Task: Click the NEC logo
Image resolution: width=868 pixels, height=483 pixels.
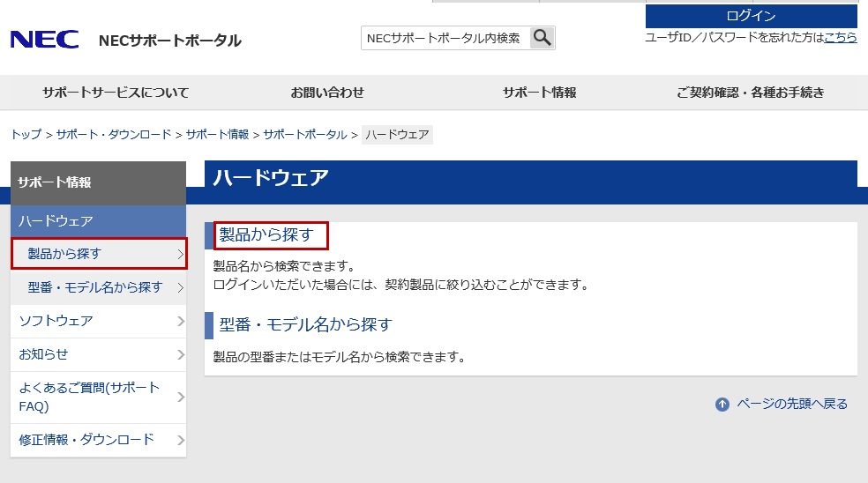Action: [44, 40]
